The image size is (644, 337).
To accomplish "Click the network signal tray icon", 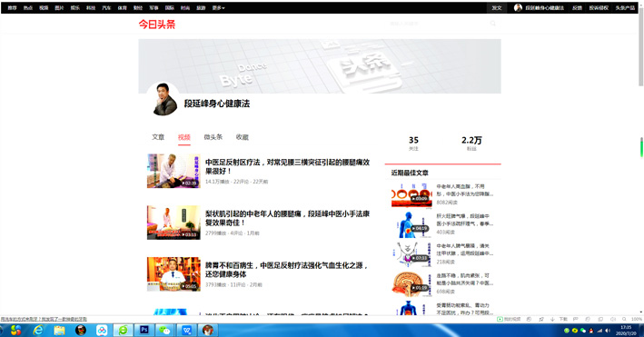I will click(x=599, y=331).
